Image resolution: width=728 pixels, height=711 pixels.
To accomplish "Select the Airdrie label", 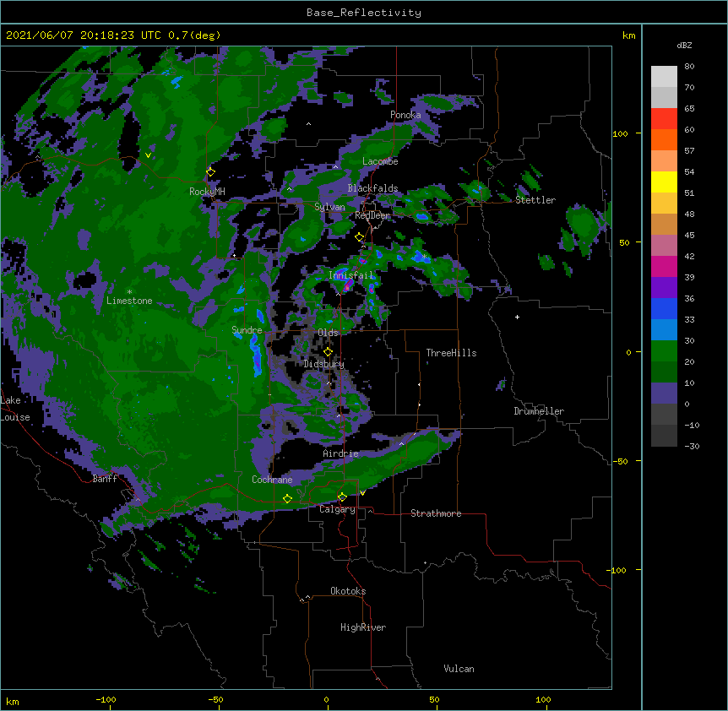I will 341,453.
